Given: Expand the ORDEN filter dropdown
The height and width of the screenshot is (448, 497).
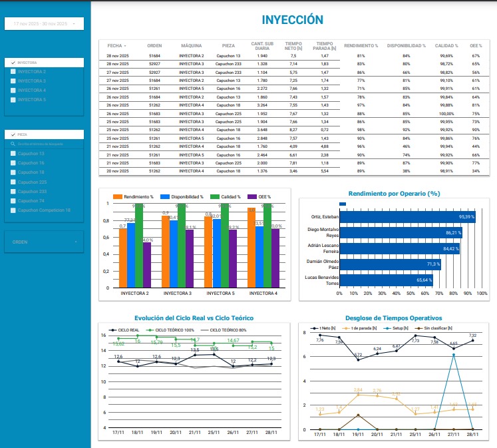Looking at the screenshot, I should tap(44, 242).
